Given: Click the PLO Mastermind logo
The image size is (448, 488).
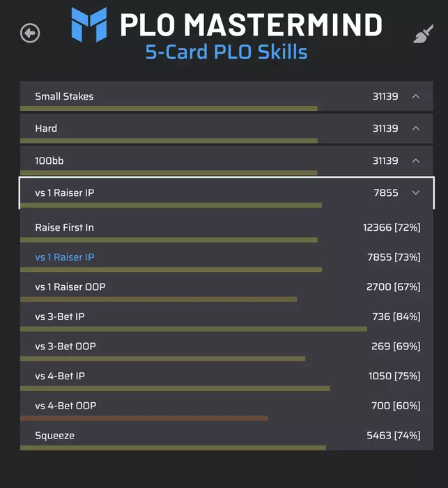Looking at the screenshot, I should point(89,24).
